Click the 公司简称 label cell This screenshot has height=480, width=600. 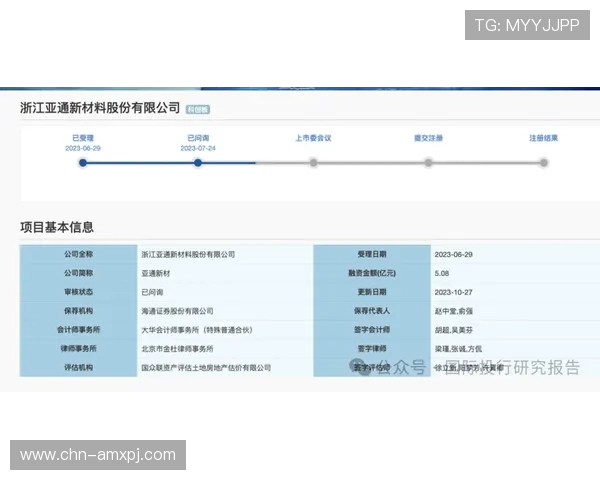78,273
